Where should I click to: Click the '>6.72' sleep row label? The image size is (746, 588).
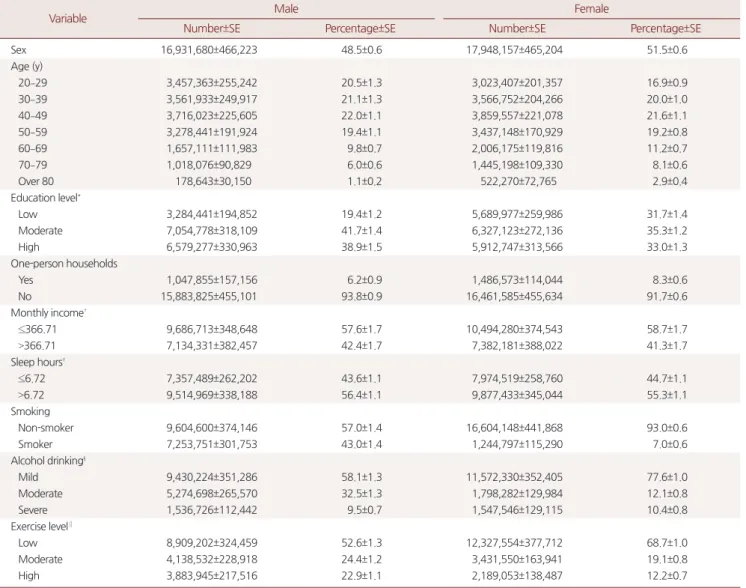click(x=31, y=395)
